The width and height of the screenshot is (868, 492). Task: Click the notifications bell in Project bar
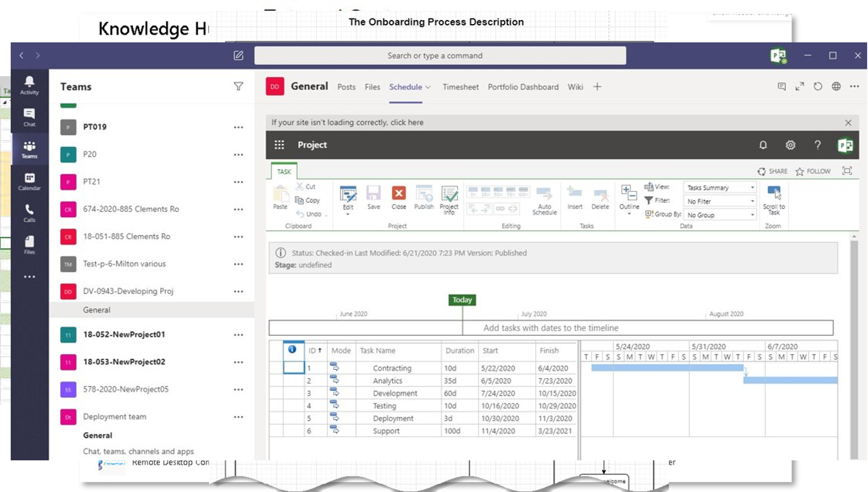pyautogui.click(x=763, y=145)
